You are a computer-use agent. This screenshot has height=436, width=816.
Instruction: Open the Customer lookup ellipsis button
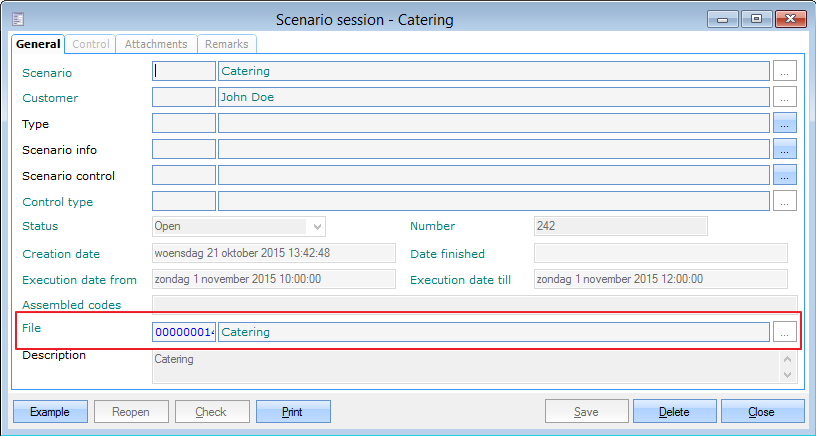[785, 97]
